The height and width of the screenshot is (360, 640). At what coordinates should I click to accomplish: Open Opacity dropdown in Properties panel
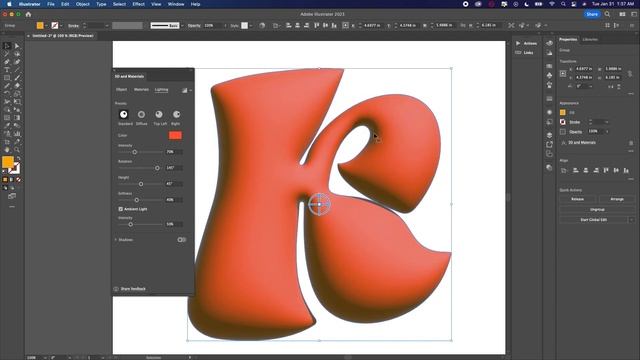pyautogui.click(x=608, y=131)
